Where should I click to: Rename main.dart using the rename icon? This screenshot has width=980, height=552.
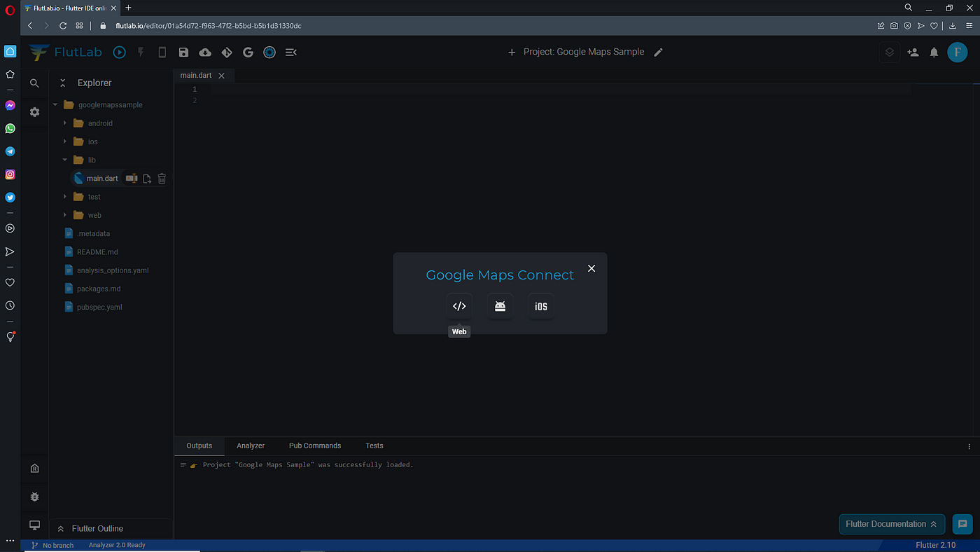pyautogui.click(x=131, y=179)
